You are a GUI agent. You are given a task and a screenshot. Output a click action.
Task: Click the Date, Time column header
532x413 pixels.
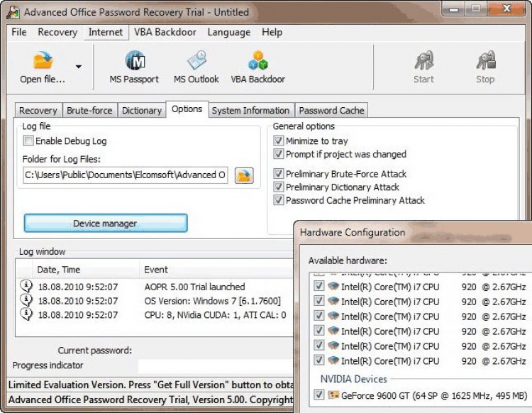(x=86, y=270)
